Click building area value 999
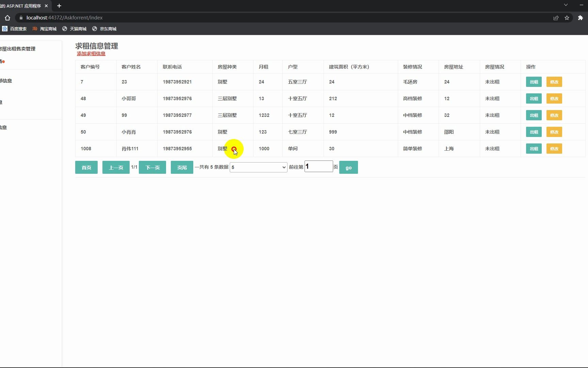Viewport: 588px width, 368px height. pos(333,132)
